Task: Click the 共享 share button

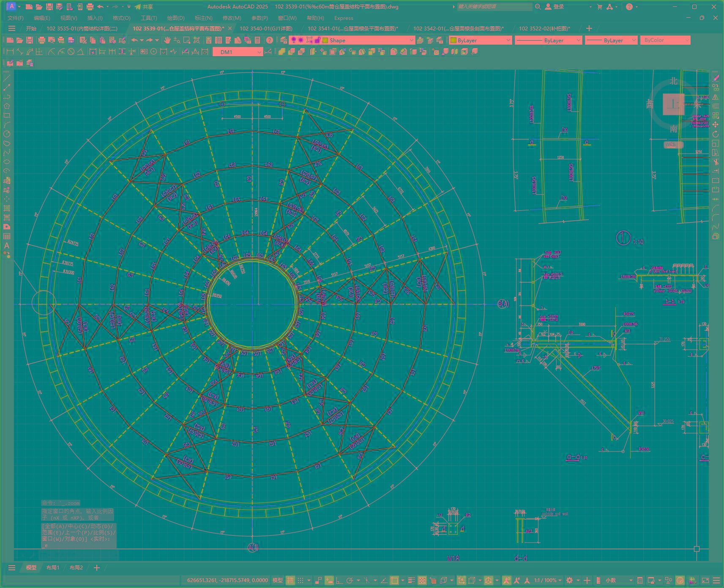Action: click(144, 7)
